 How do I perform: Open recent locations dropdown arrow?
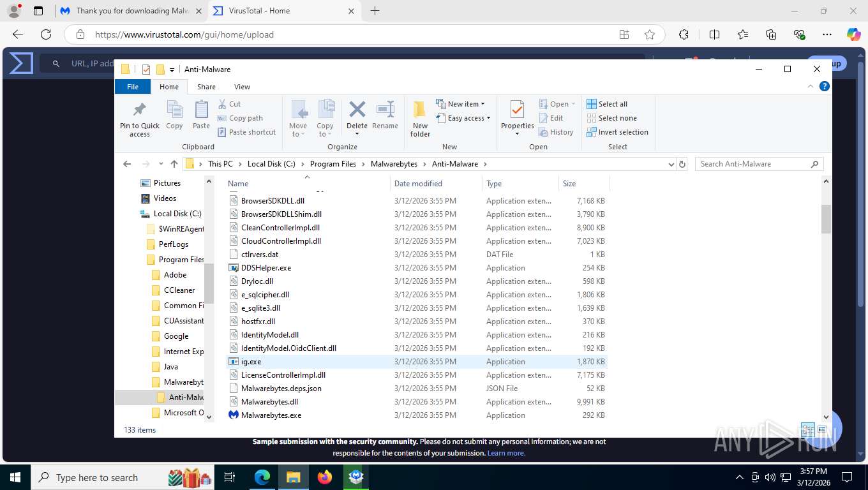point(160,164)
